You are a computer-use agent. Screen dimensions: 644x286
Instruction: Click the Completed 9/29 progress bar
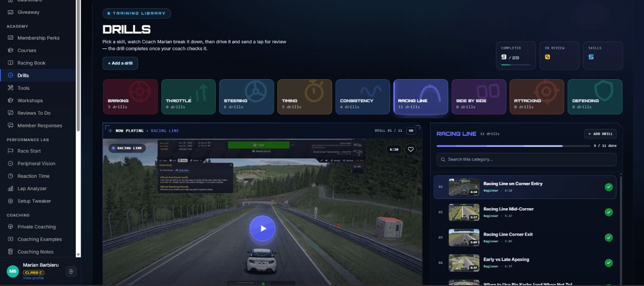point(516,65)
